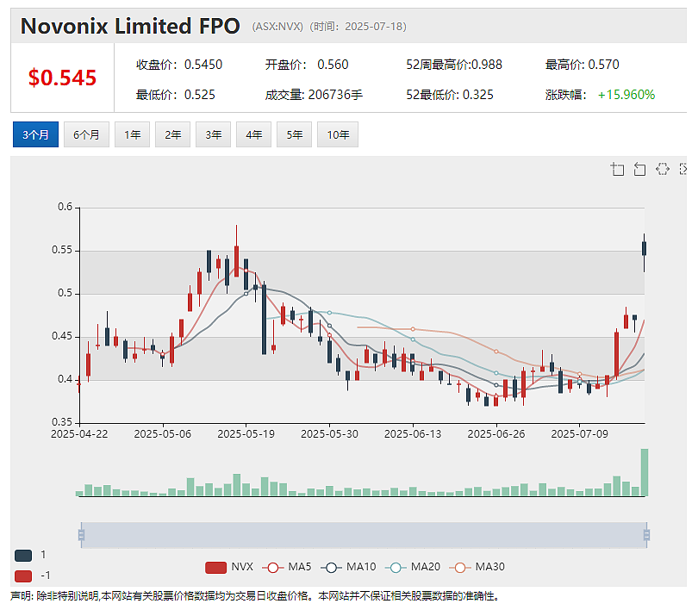
Task: Hide the MA10 moving average legend
Action: click(348, 567)
